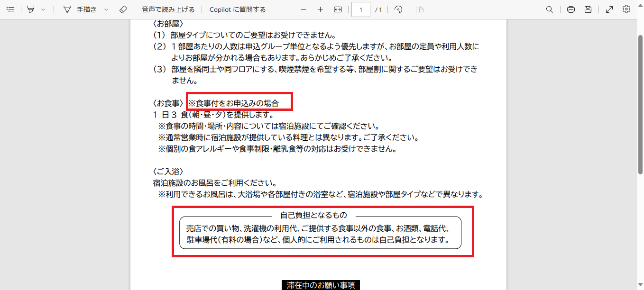Click line starting ※通常営業時に宿泊施設

pyautogui.click(x=289, y=137)
